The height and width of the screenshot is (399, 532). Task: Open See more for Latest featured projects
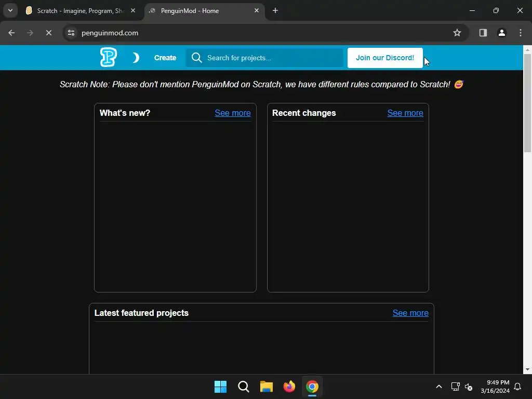tap(410, 313)
